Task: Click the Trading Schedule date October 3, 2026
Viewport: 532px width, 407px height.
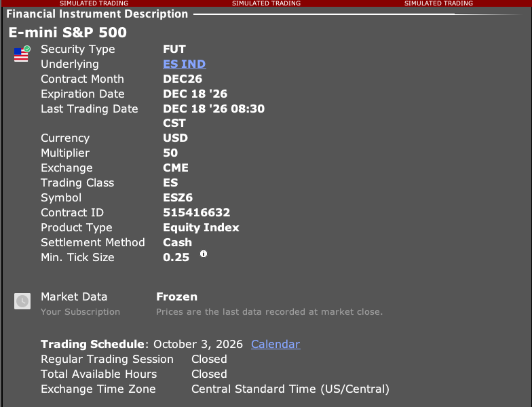Action: 198,345
